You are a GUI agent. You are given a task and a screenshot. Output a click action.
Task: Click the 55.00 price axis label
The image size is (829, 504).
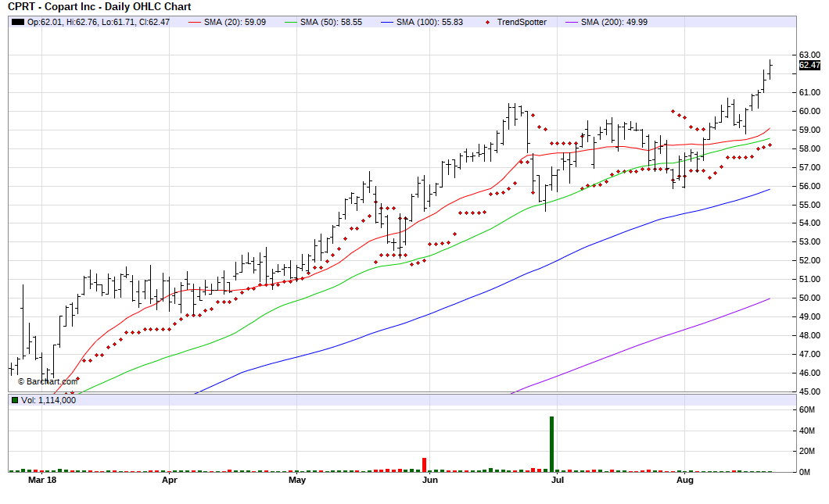pyautogui.click(x=809, y=205)
